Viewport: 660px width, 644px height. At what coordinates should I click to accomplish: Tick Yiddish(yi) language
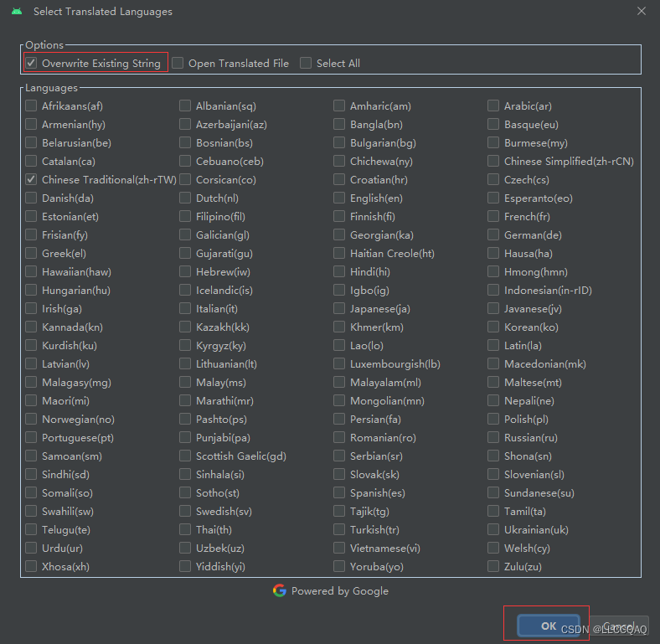[185, 567]
